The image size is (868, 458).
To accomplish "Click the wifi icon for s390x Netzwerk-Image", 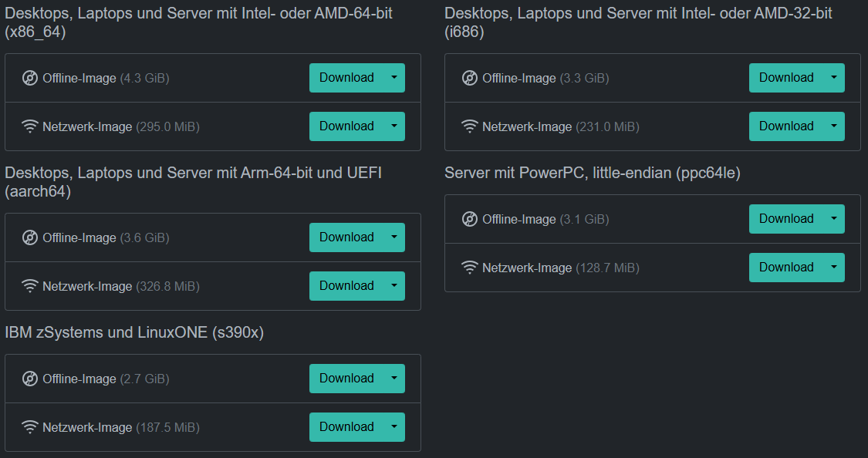I will click(x=30, y=427).
